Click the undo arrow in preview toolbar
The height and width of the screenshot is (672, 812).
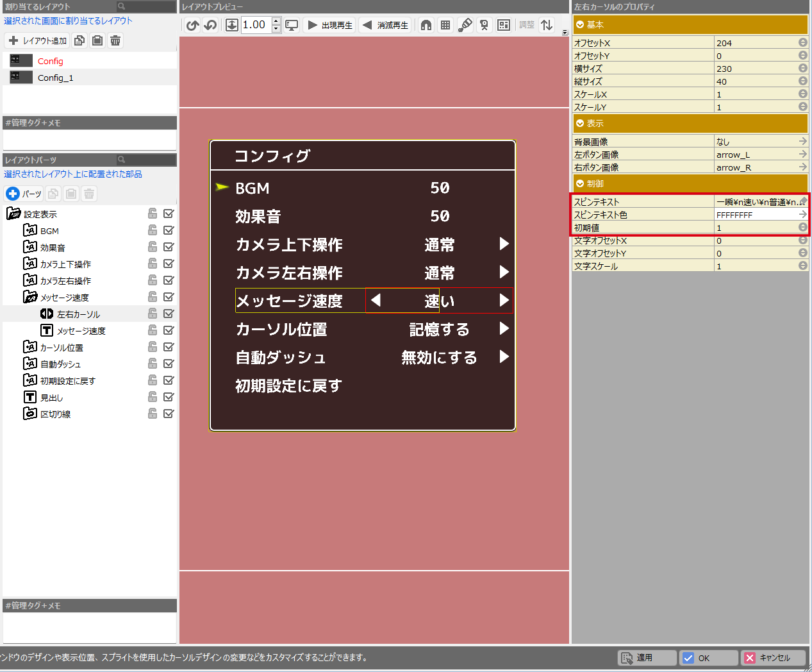pos(192,25)
